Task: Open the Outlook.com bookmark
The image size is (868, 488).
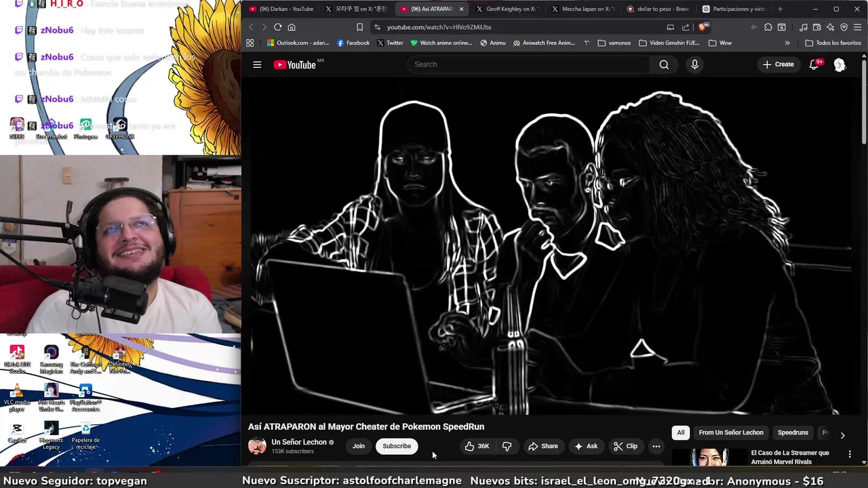Action: (298, 43)
